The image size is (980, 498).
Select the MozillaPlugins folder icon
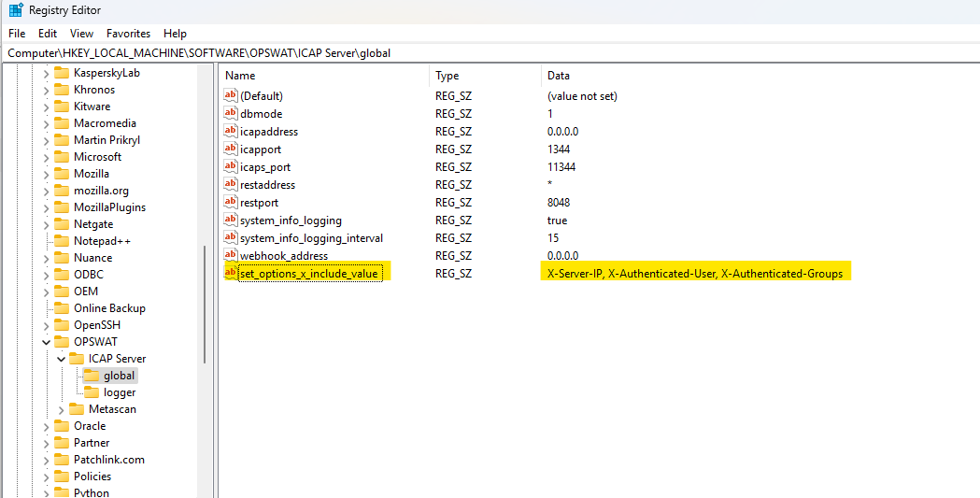(x=62, y=207)
